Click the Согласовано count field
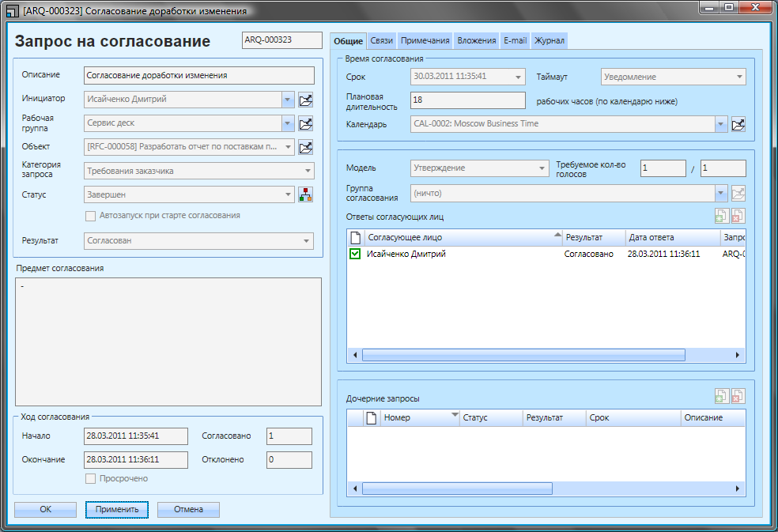 (289, 436)
